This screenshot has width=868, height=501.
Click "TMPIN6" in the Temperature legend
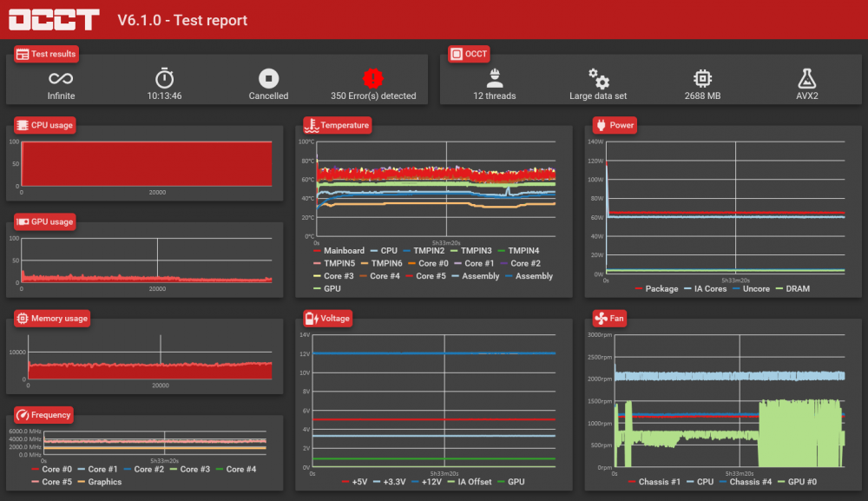click(386, 263)
